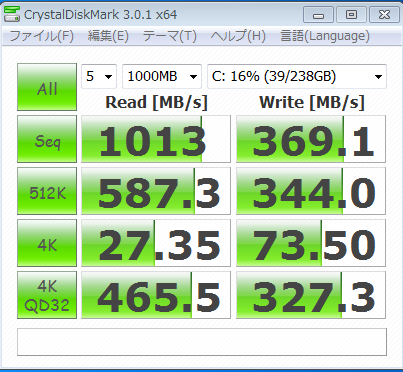Close the CrystalDiskMark window
Screen dimensions: 403x372
coord(384,15)
